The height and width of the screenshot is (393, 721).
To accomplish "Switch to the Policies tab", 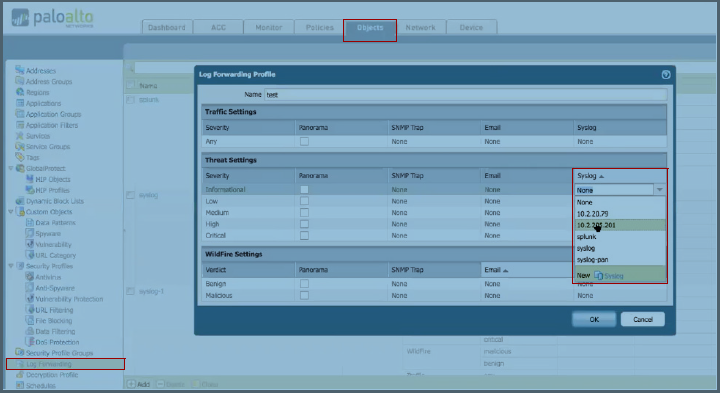I will click(320, 27).
